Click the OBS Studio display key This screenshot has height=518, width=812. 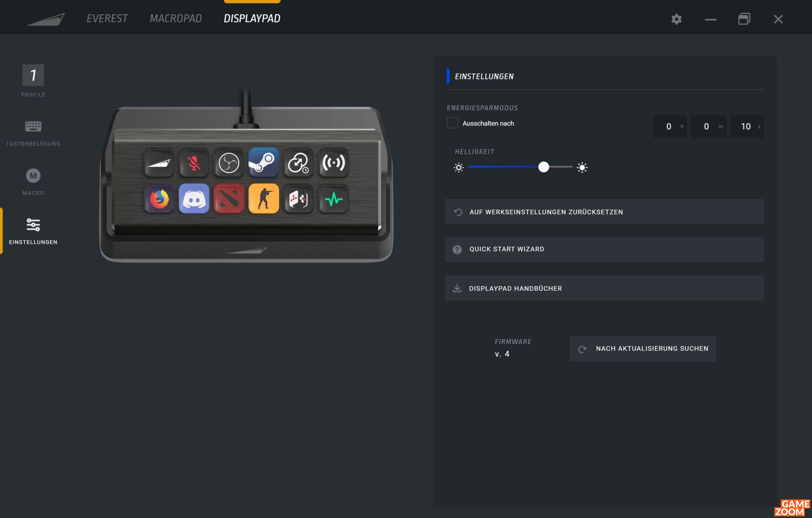click(229, 163)
